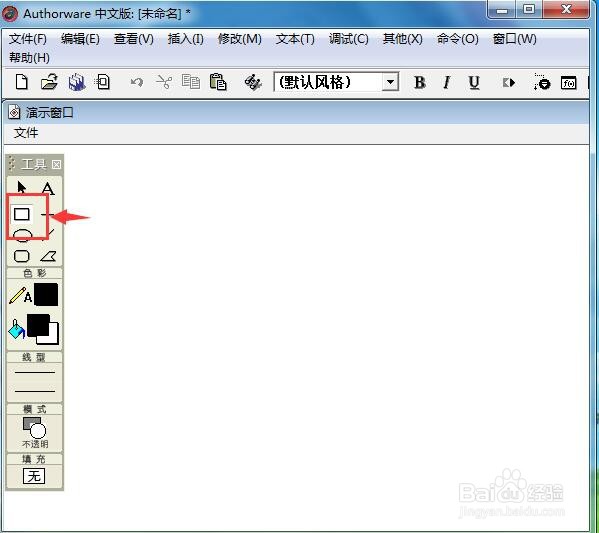Open the 查看(V) menu
Viewport: 599px width, 533px height.
click(x=134, y=39)
